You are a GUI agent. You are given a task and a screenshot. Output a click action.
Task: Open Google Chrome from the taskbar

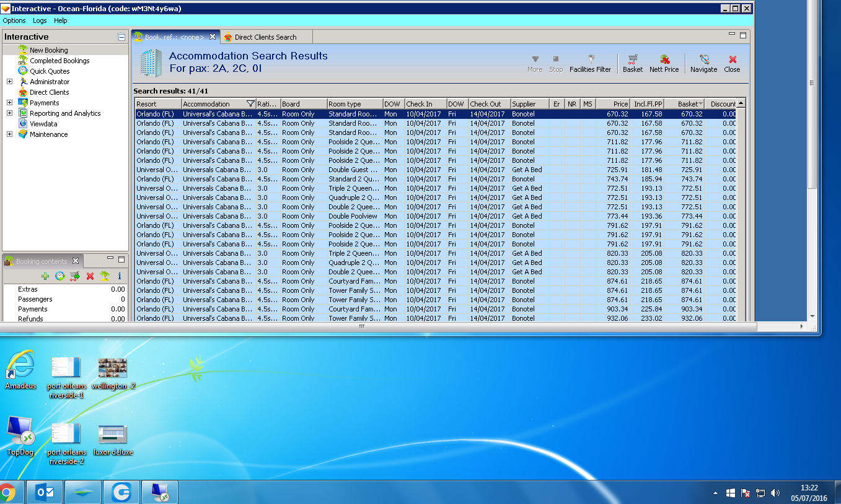click(x=7, y=493)
